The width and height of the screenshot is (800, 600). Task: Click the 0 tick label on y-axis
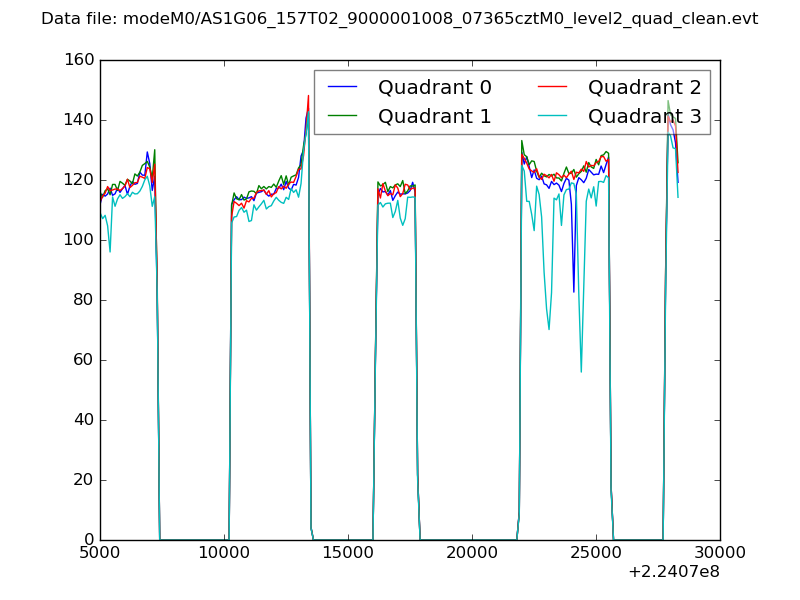click(x=92, y=540)
